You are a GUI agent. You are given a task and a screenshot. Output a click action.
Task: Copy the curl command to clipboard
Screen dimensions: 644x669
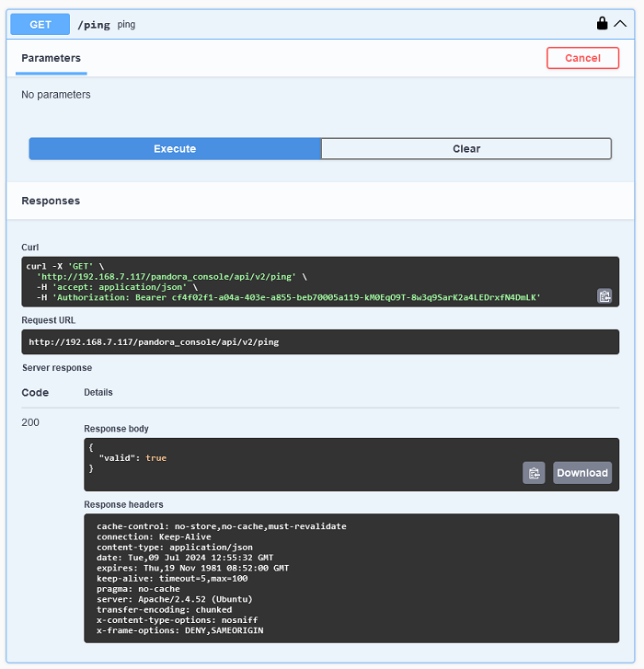pyautogui.click(x=604, y=296)
